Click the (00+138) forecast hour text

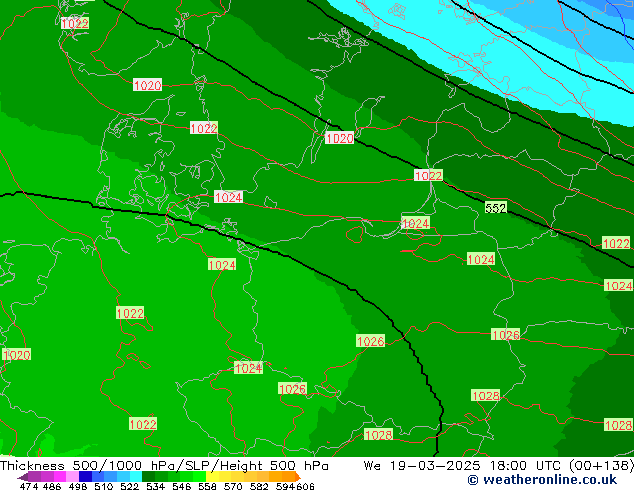601,466
